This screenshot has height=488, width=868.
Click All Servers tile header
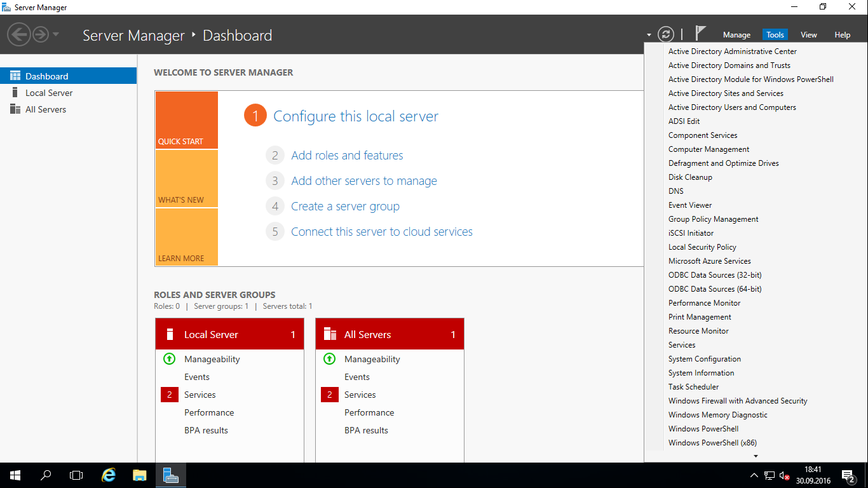tap(390, 334)
